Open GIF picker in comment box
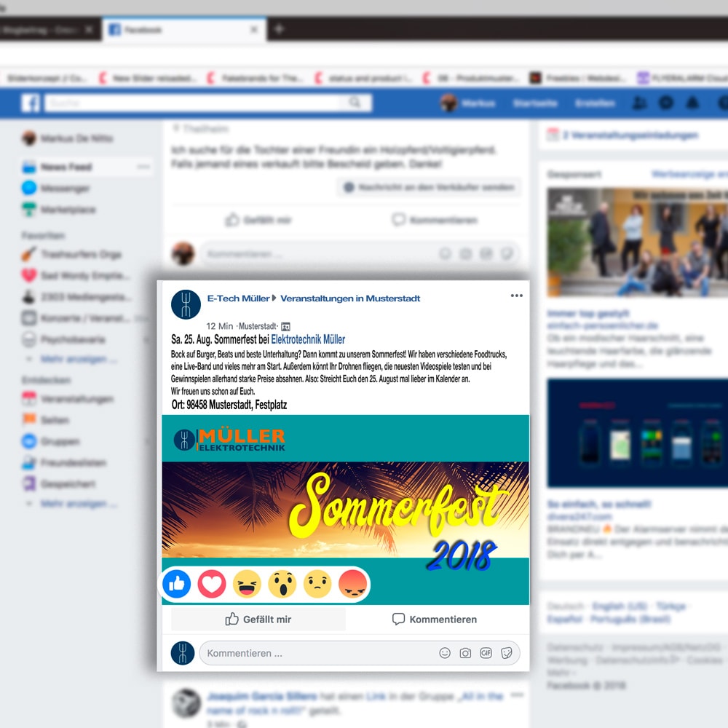The image size is (728, 728). (486, 653)
